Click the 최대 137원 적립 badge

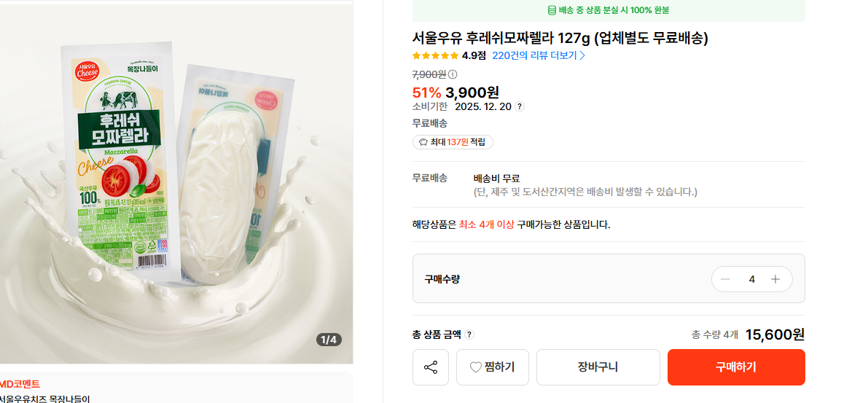[453, 142]
